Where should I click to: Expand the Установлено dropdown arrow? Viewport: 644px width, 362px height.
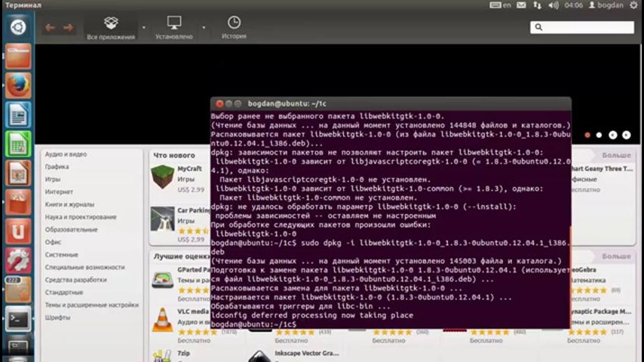[x=203, y=28]
